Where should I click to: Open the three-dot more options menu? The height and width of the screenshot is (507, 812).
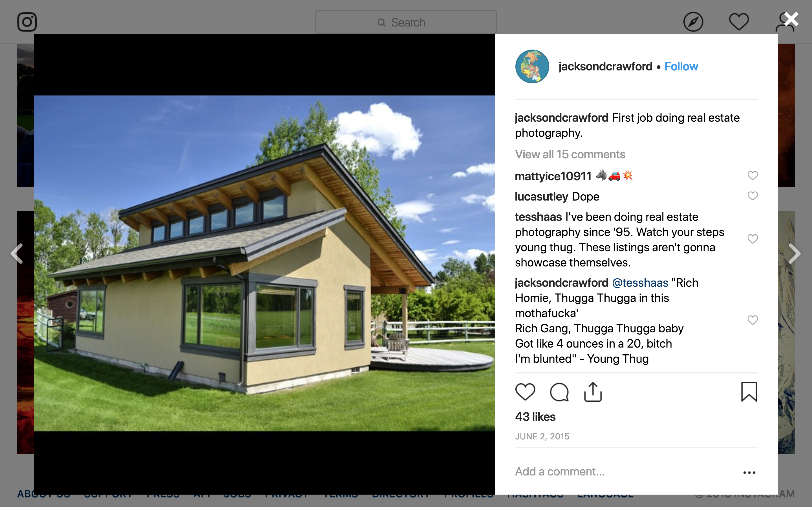click(x=749, y=472)
